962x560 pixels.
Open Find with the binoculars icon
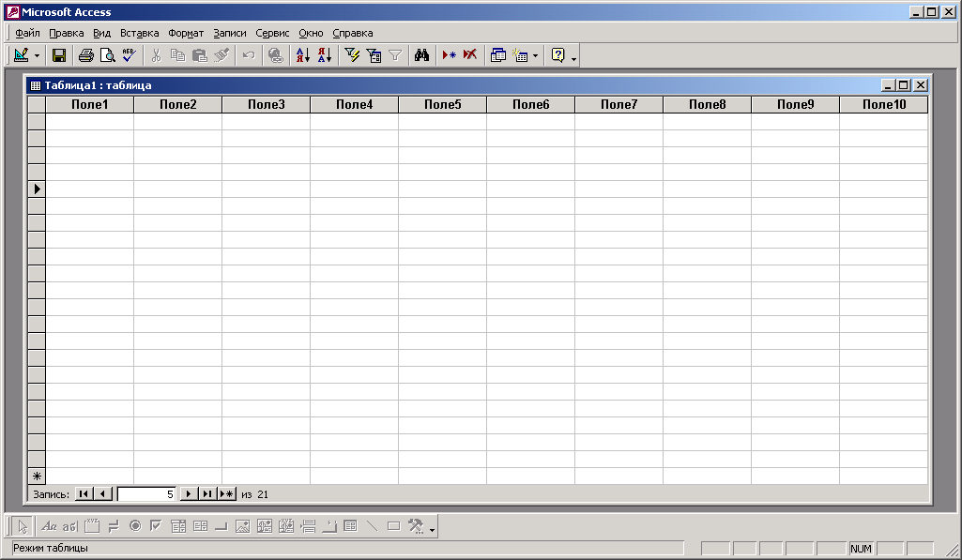421,55
